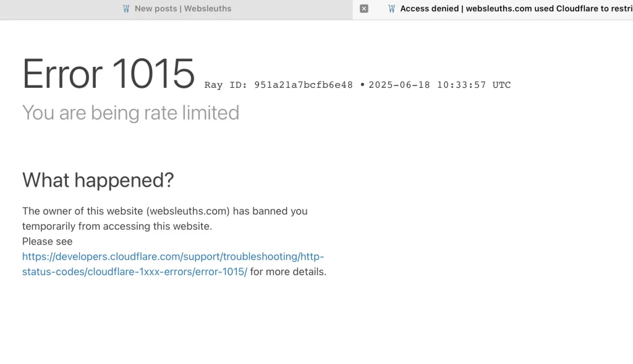Click the 1015 error code number
This screenshot has width=633, height=364.
tap(153, 74)
